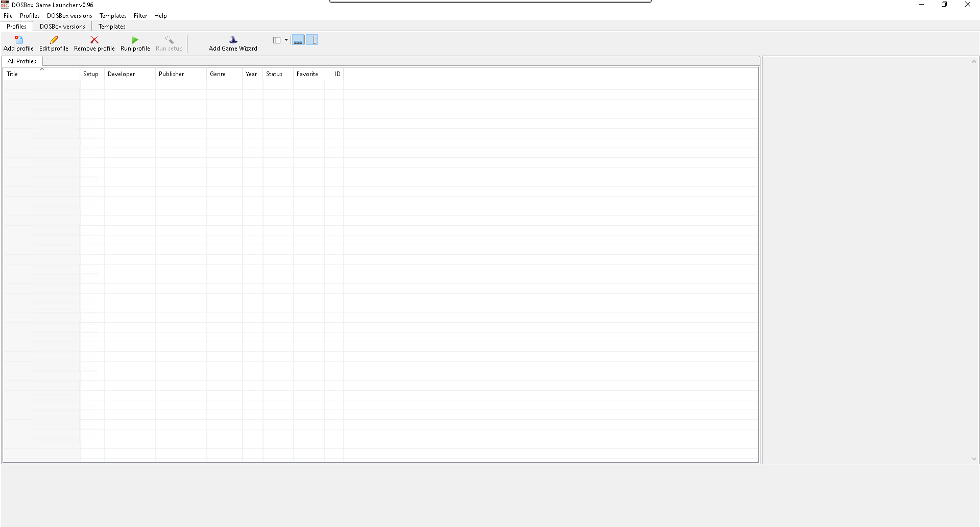Switch to the Templates tab
Screen dimensions: 980x527
tap(112, 27)
